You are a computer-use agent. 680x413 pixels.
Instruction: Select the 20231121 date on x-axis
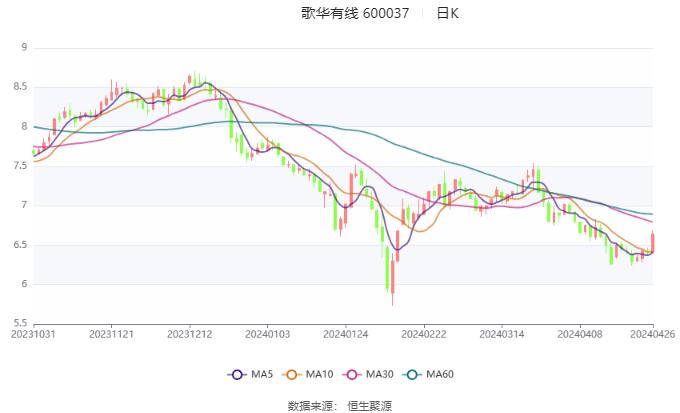click(x=112, y=334)
